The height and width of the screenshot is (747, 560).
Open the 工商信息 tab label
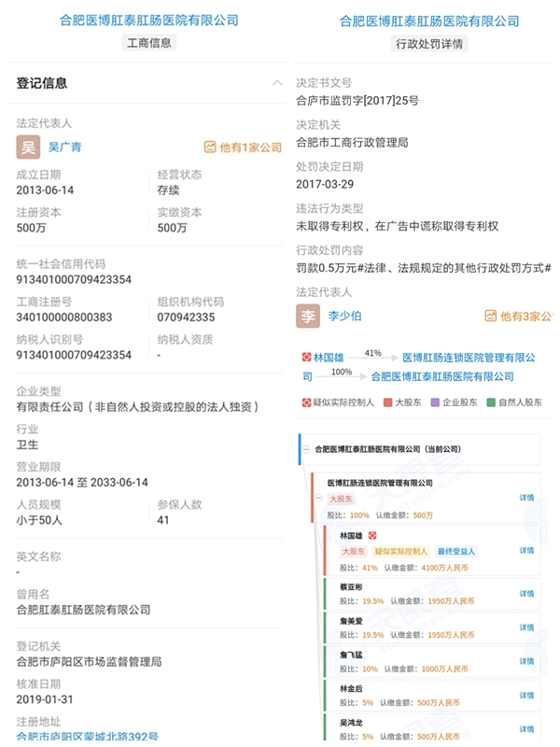pos(149,43)
